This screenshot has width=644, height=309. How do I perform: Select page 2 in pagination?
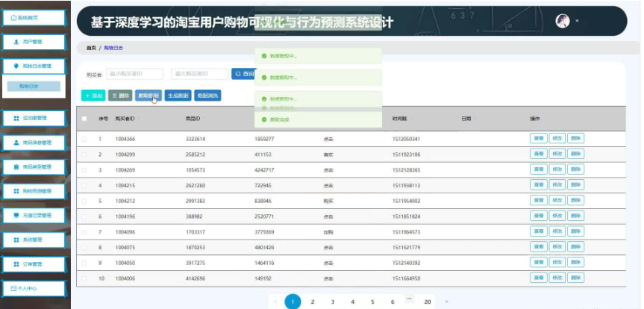tap(313, 302)
